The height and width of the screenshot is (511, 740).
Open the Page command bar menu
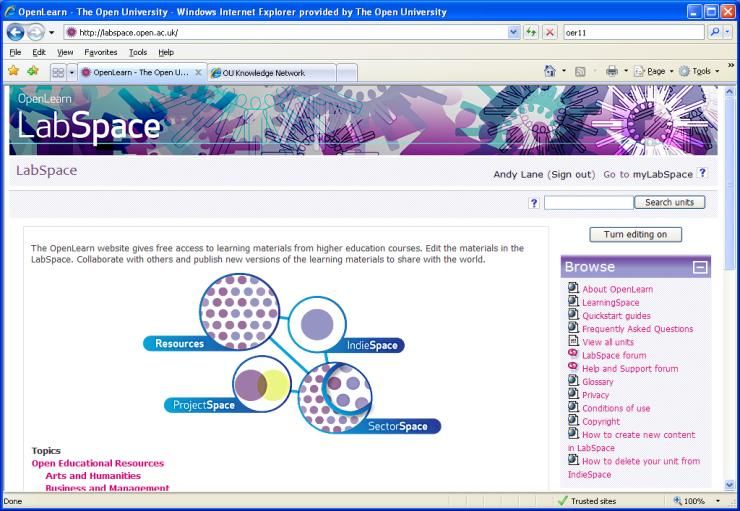click(x=654, y=71)
